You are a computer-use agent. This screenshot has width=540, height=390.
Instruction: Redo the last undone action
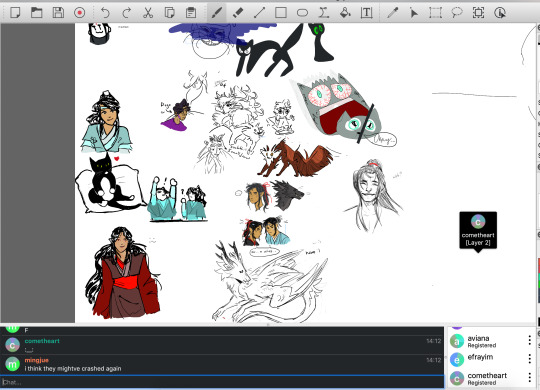click(x=126, y=13)
